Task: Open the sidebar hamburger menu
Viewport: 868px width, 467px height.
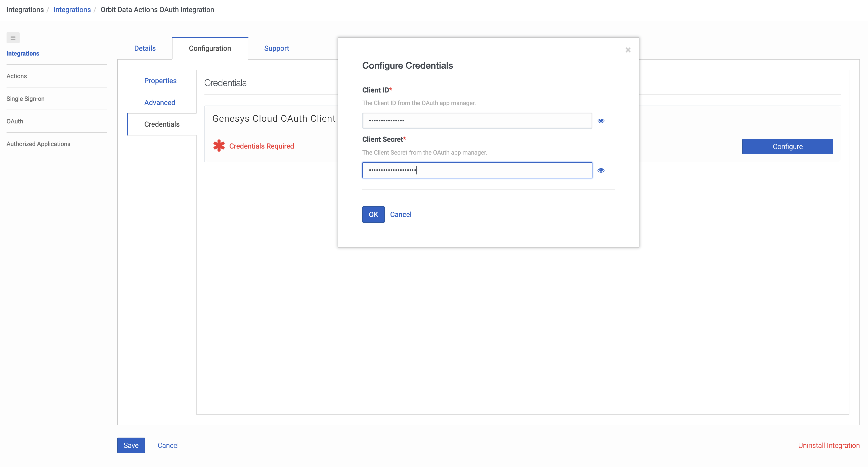Action: point(13,37)
